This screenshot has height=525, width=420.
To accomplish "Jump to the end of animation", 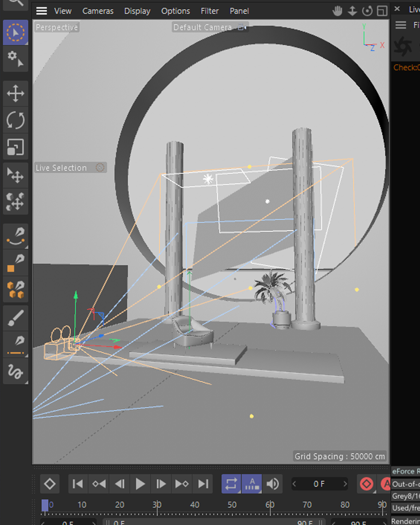I will pyautogui.click(x=203, y=484).
